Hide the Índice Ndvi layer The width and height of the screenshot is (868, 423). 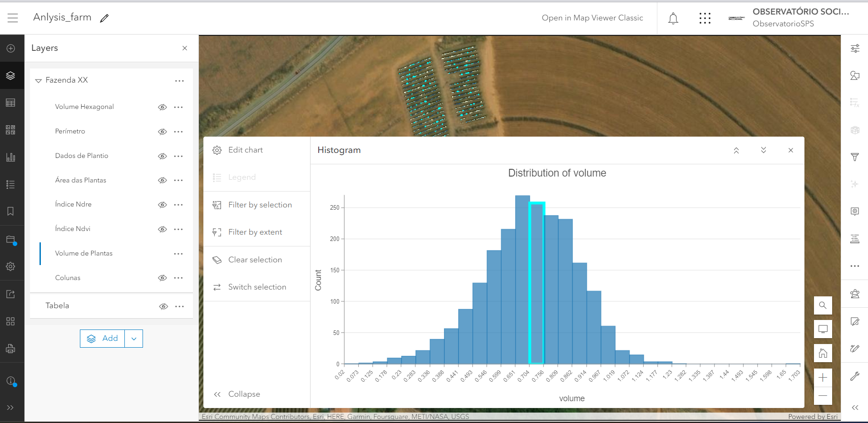162,229
